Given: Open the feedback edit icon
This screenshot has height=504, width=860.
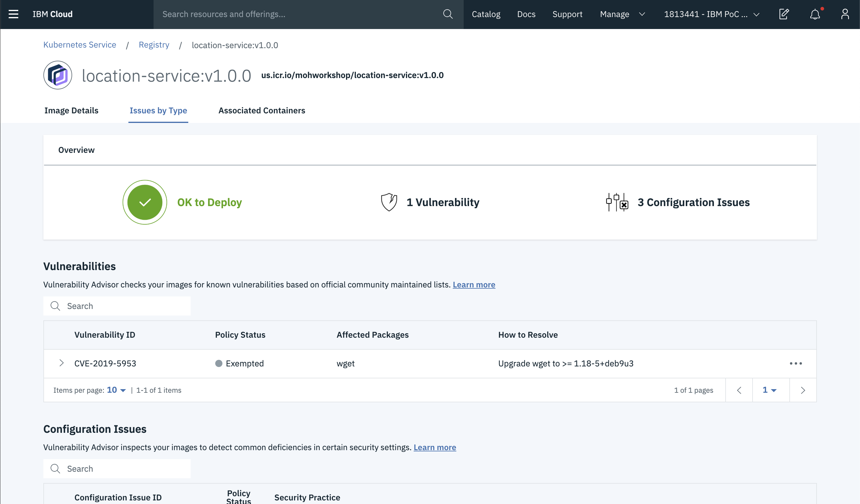Looking at the screenshot, I should click(784, 14).
